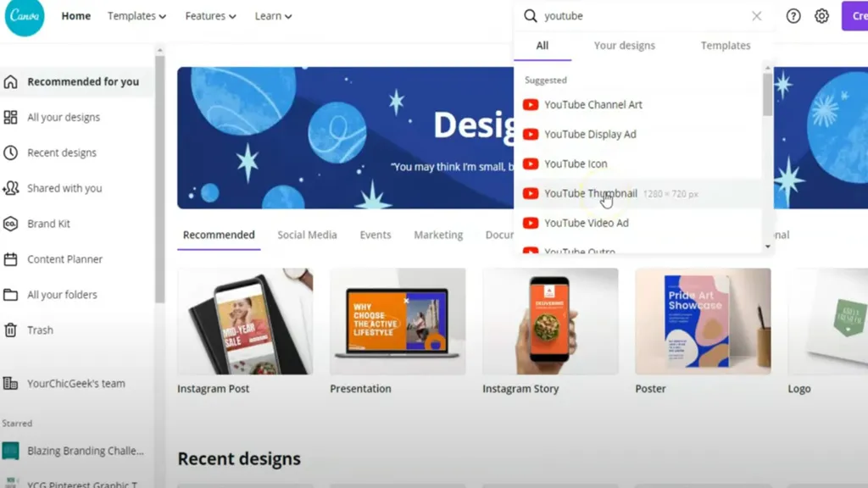Click the Canva logo
The image size is (868, 488).
pos(25,17)
